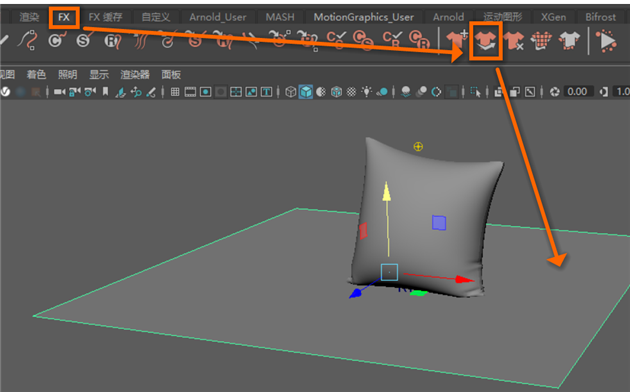Screen dimensions: 630x392
Task: Toggle 2D Pan/Zoom icon
Action: click(136, 92)
